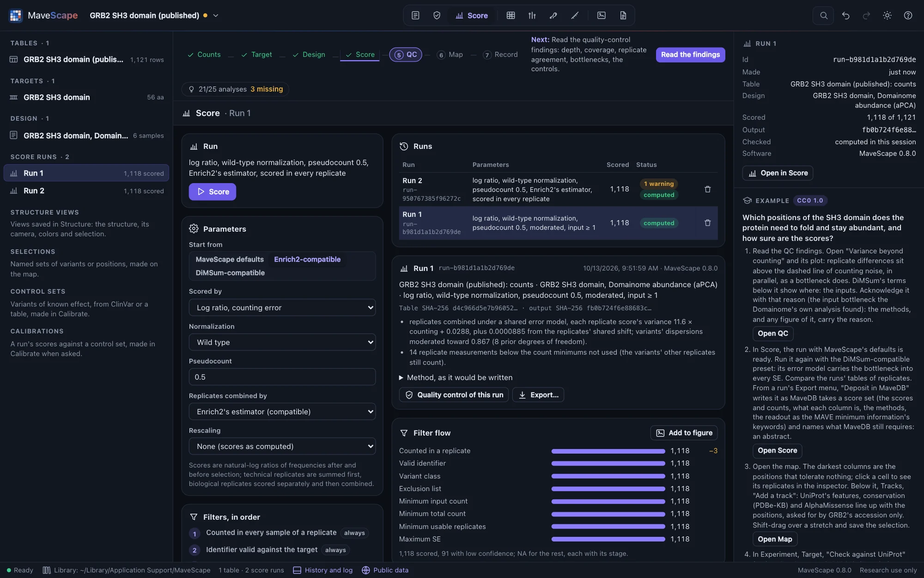
Task: Open the Normalization Wild type dropdown
Action: point(282,342)
